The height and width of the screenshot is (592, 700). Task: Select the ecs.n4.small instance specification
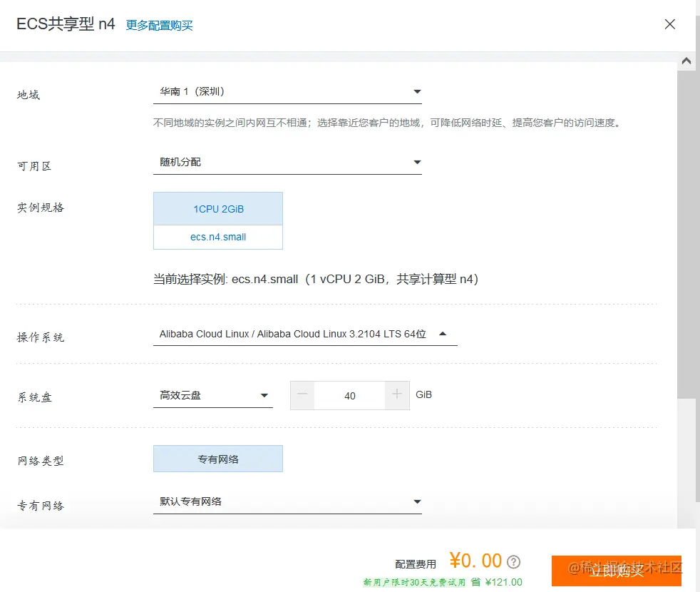pyautogui.click(x=217, y=236)
